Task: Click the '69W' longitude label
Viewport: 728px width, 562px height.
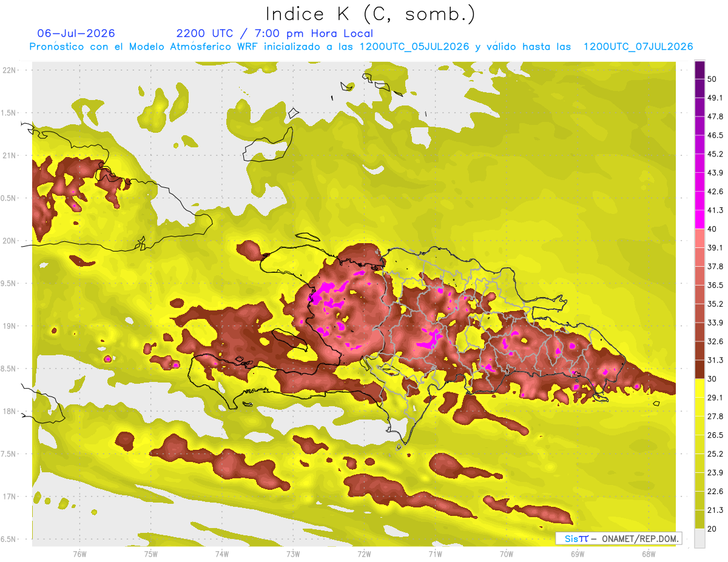Action: [577, 554]
